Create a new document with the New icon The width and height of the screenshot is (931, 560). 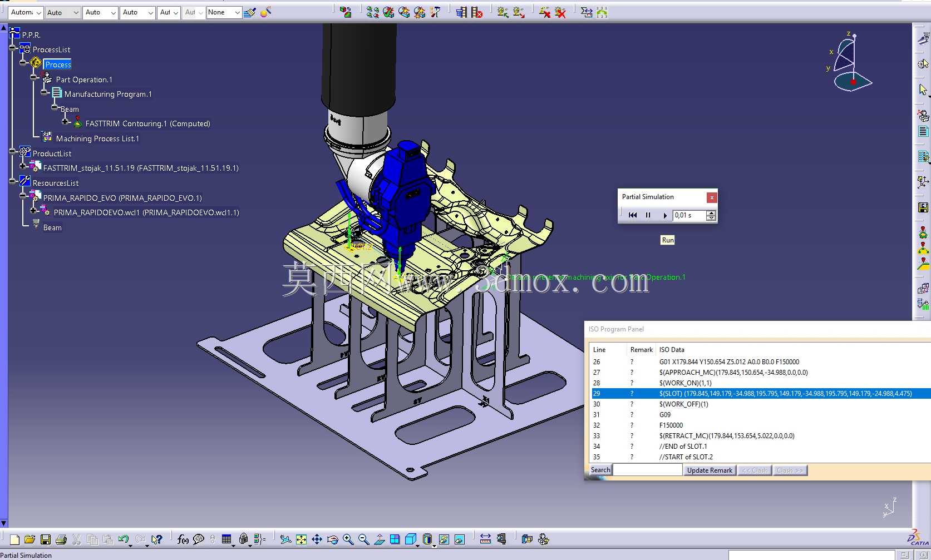click(14, 539)
